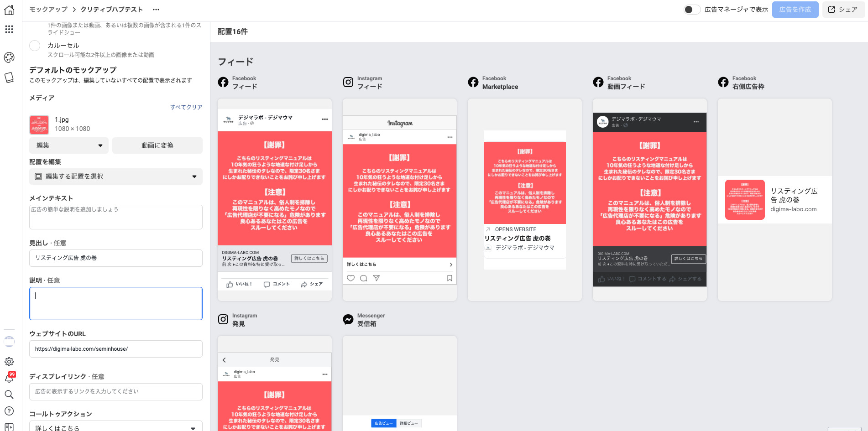The image size is (868, 431).
Task: Expand the 編集 media dropdown
Action: tap(69, 145)
